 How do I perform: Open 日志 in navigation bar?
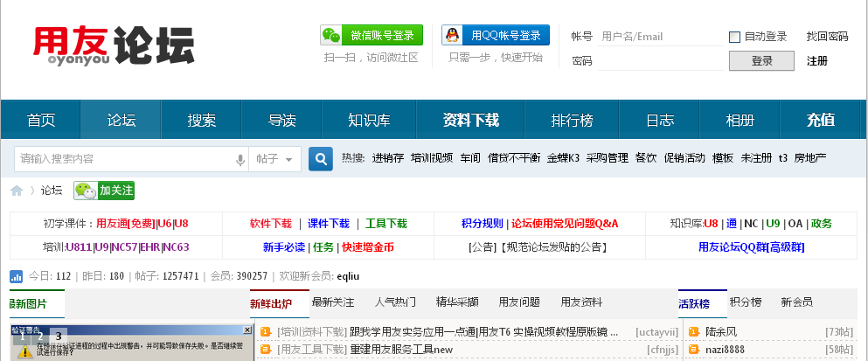pos(659,120)
